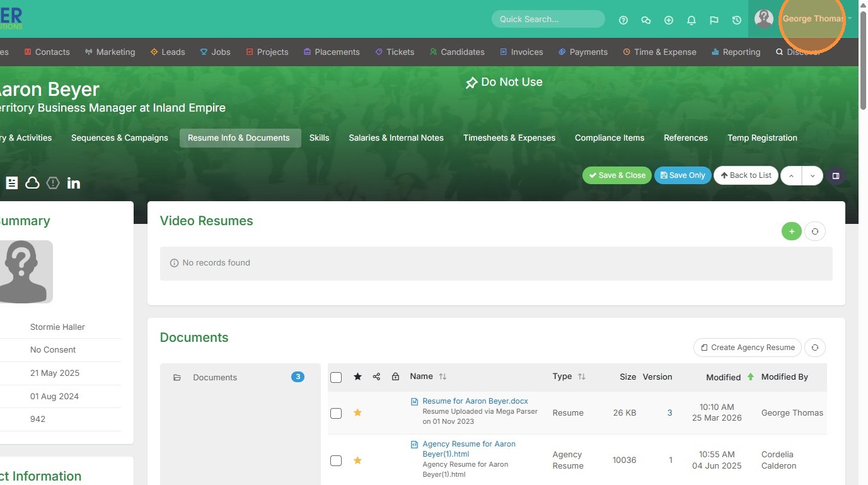Click the folder icon beside Documents
The width and height of the screenshot is (868, 485).
(x=177, y=378)
